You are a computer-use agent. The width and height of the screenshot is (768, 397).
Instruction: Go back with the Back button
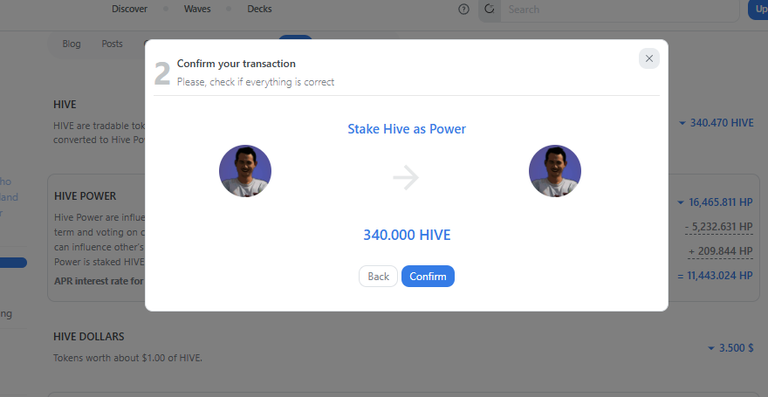click(378, 276)
